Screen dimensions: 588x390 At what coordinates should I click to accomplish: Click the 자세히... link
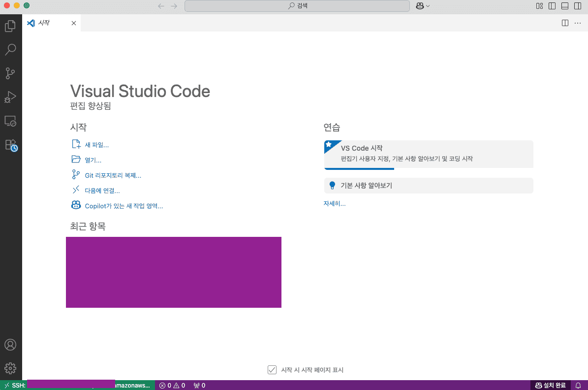pyautogui.click(x=335, y=204)
